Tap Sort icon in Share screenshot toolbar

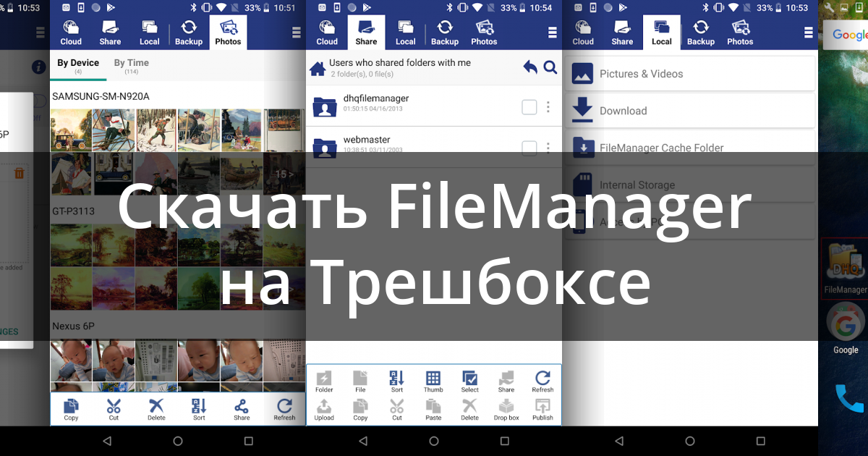(397, 381)
